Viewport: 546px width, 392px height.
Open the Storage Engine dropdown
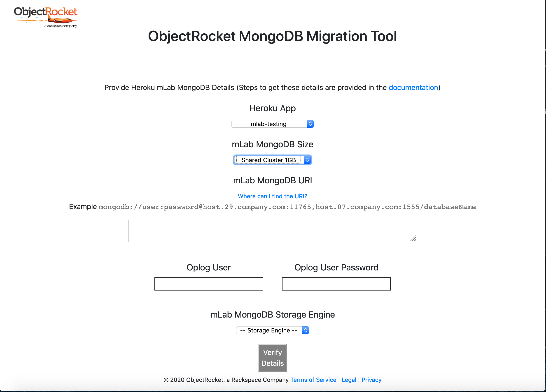pyautogui.click(x=272, y=330)
